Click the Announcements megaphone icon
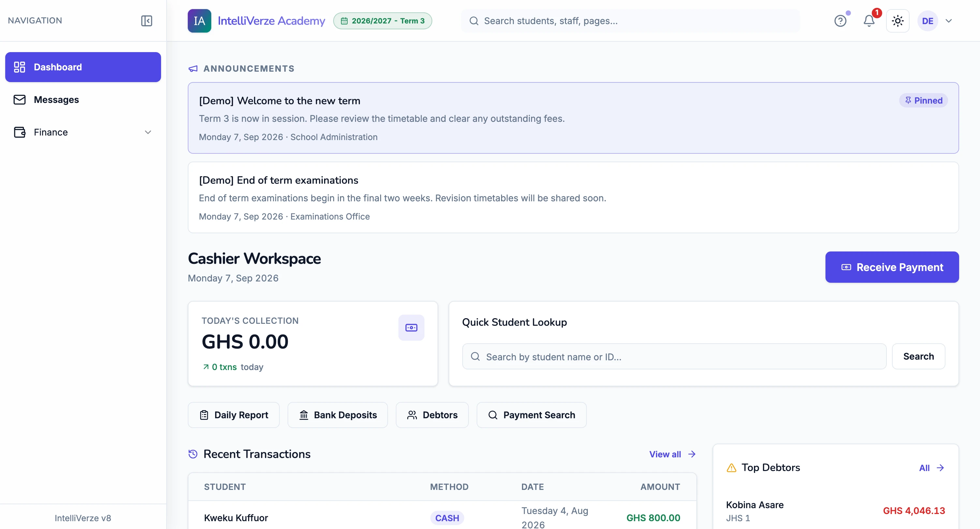Screen dimensions: 980x529 coord(193,68)
